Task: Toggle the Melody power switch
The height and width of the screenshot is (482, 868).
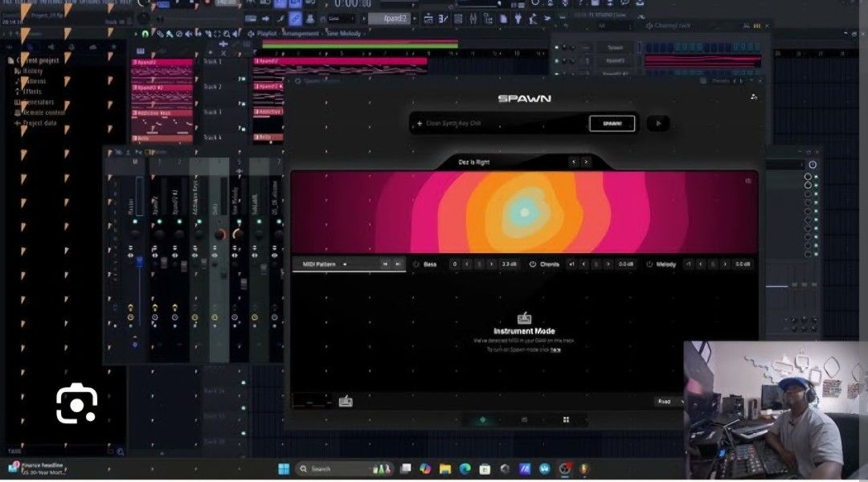Action: (x=649, y=264)
